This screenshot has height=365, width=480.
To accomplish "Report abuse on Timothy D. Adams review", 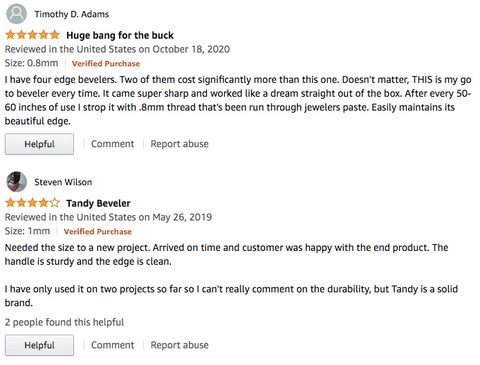I will 179,144.
